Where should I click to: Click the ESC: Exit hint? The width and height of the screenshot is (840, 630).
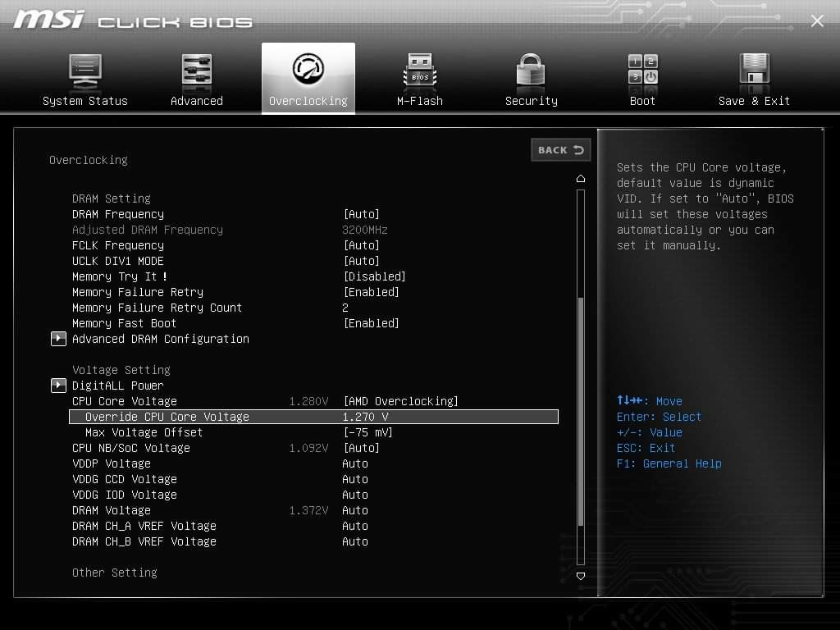(x=646, y=448)
